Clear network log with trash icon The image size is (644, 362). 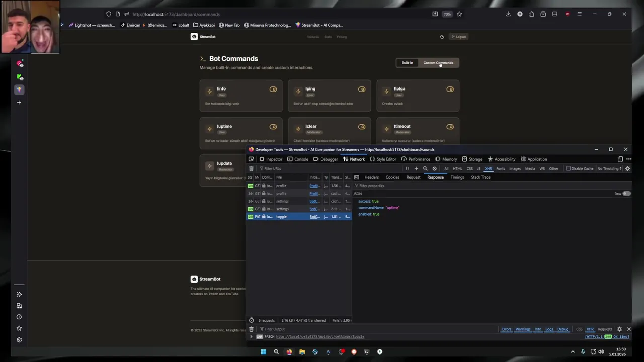[251, 169]
